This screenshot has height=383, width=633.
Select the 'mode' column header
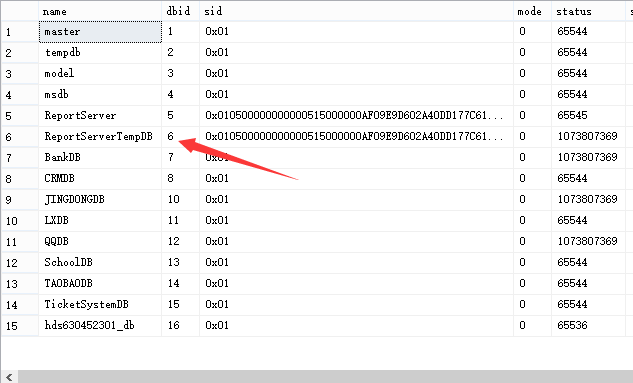pyautogui.click(x=532, y=11)
